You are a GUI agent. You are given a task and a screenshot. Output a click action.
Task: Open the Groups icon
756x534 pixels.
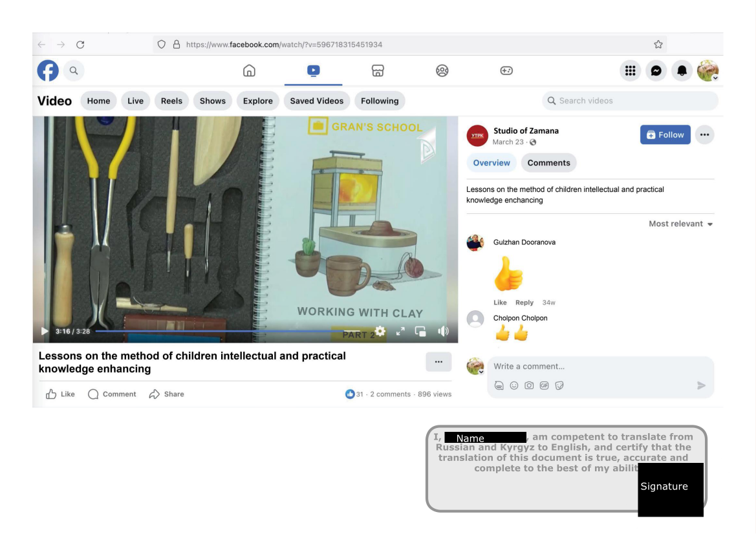[x=442, y=71]
